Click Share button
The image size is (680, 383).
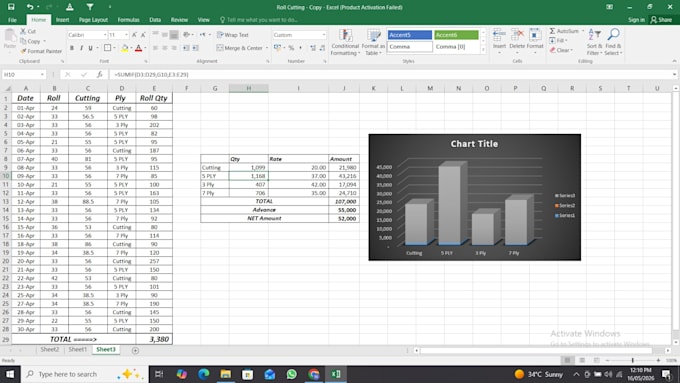(661, 20)
